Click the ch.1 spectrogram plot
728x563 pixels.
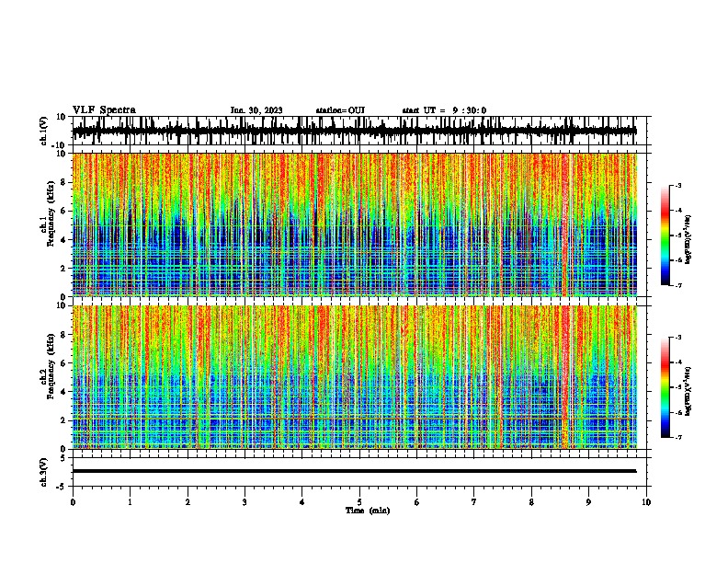coord(361,224)
